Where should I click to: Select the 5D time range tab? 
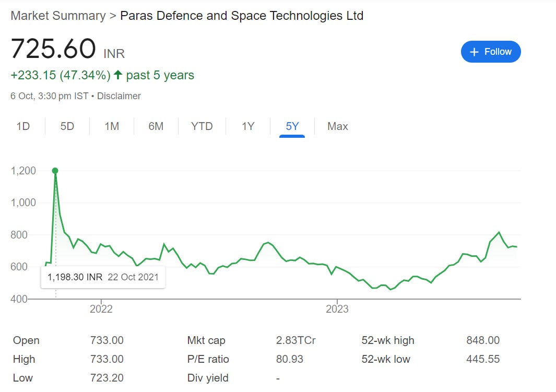pos(67,126)
